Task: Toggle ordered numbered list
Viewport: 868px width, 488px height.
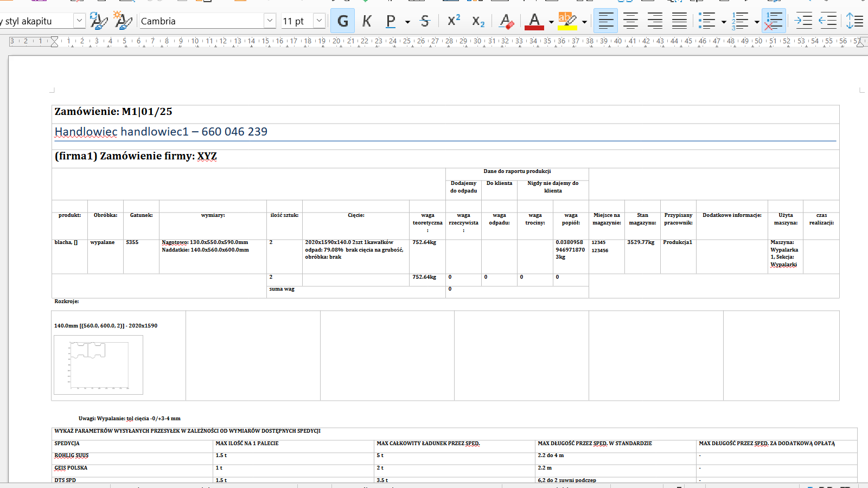Action: pos(740,21)
